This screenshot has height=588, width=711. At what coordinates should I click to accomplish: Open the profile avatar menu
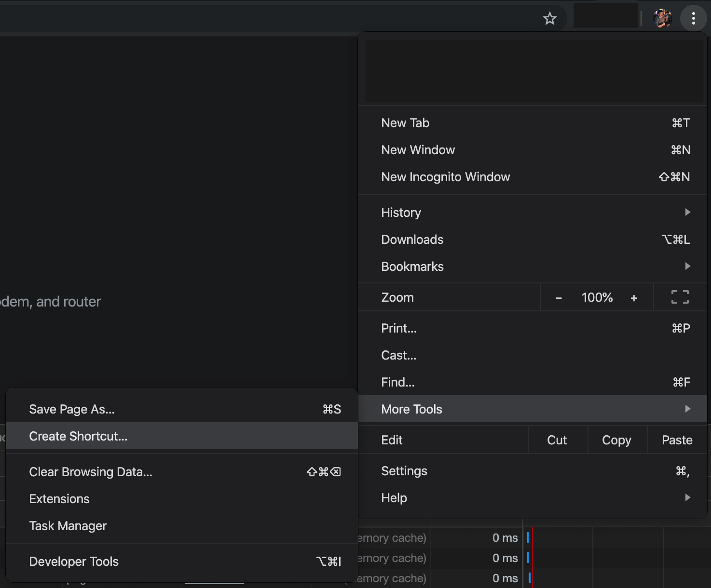[662, 19]
